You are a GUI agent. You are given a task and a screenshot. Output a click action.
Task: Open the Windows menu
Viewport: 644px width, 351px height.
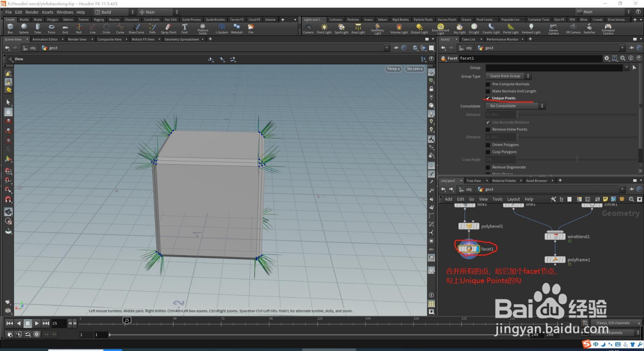click(65, 12)
